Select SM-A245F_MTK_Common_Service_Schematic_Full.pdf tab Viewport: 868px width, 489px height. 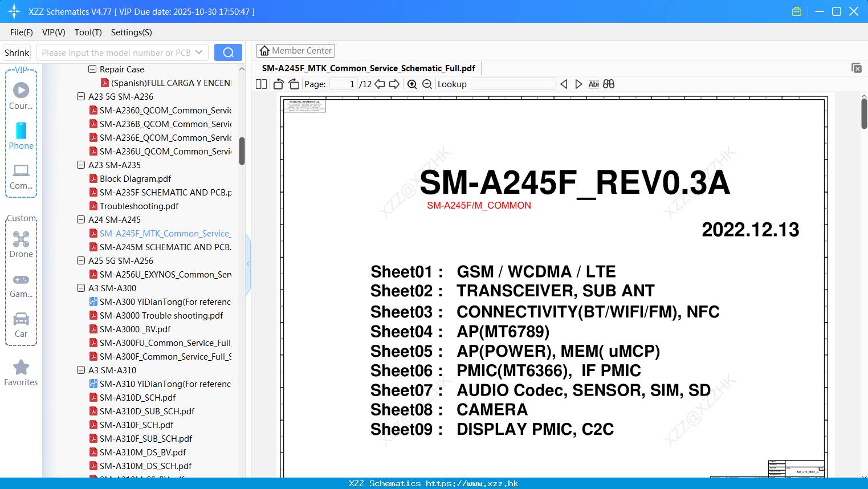[x=368, y=68]
